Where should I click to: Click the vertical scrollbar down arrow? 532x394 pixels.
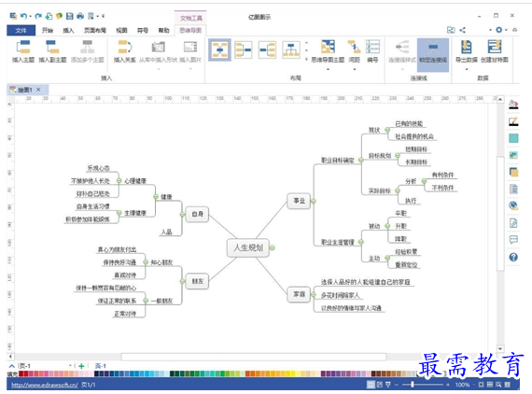click(500, 349)
